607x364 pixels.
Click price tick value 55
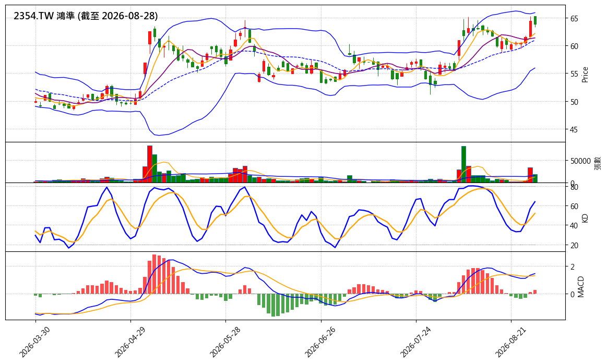574,74
